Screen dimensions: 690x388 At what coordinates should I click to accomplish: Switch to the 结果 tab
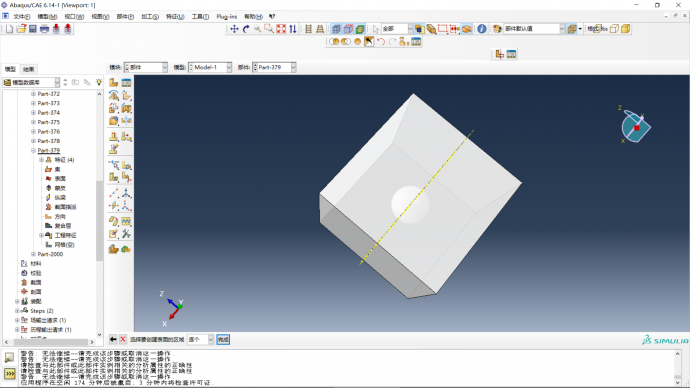coord(29,69)
